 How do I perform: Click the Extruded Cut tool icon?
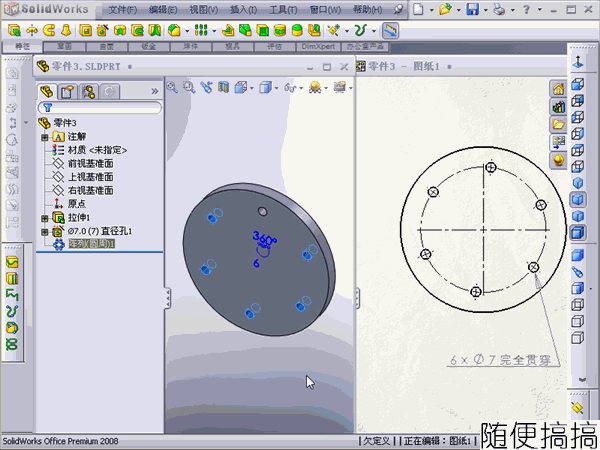click(x=85, y=30)
